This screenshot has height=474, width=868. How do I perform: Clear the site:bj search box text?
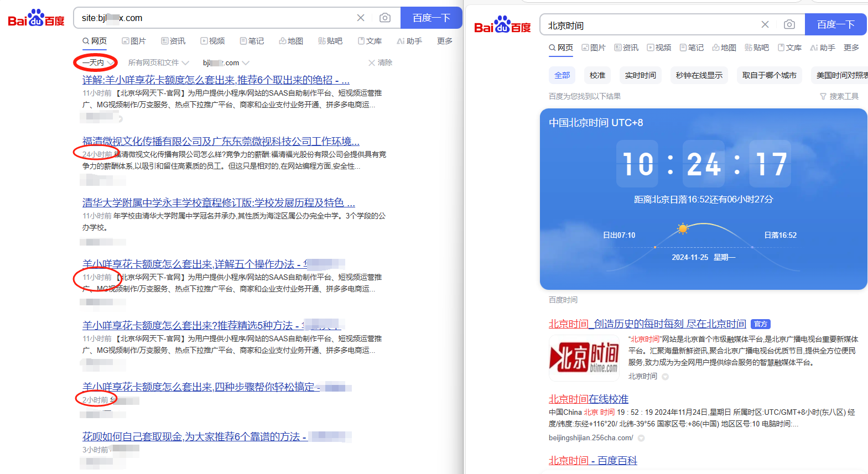[x=361, y=18]
